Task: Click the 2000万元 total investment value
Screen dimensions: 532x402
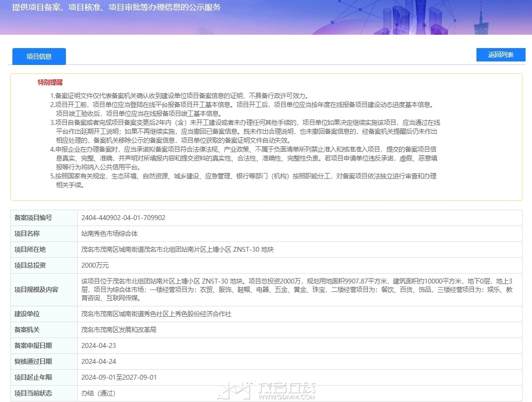Action: 95,265
